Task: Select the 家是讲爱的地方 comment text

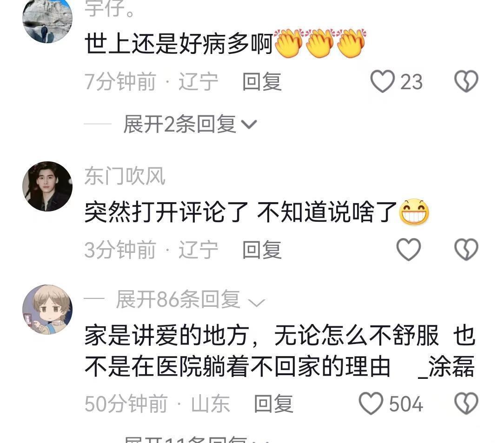Action: click(279, 351)
